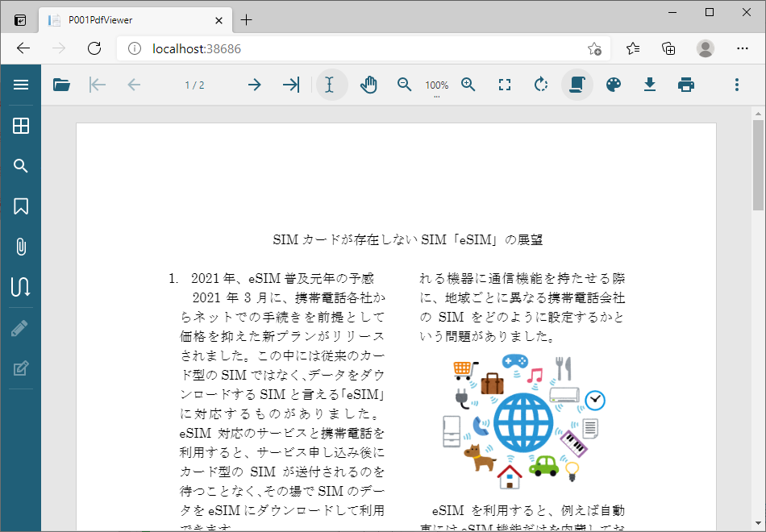Click the IoT globe illustration in the document
766x532 pixels.
(x=523, y=422)
